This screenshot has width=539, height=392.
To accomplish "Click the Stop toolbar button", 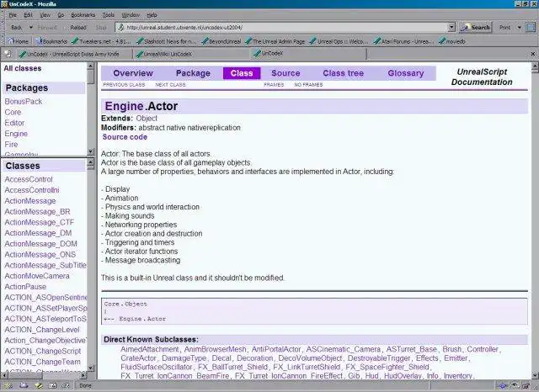I will coord(101,28).
